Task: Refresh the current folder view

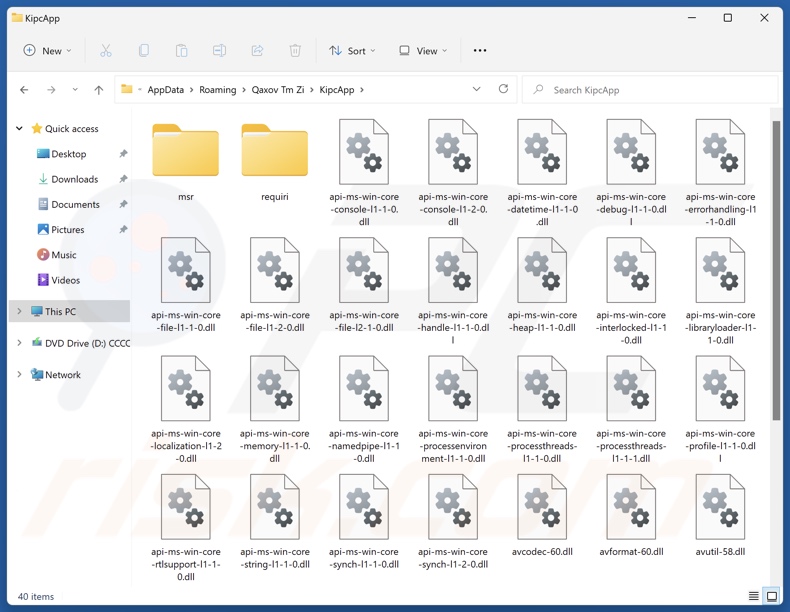Action: (x=503, y=89)
